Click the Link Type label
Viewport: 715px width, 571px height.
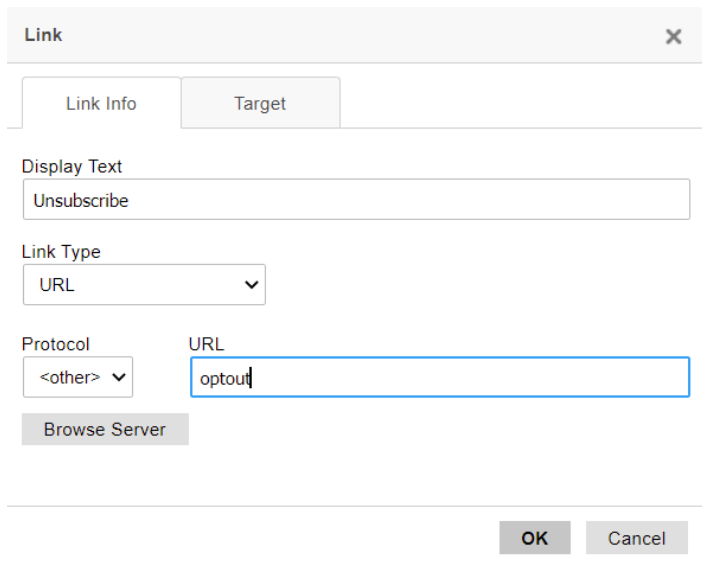[x=61, y=252]
